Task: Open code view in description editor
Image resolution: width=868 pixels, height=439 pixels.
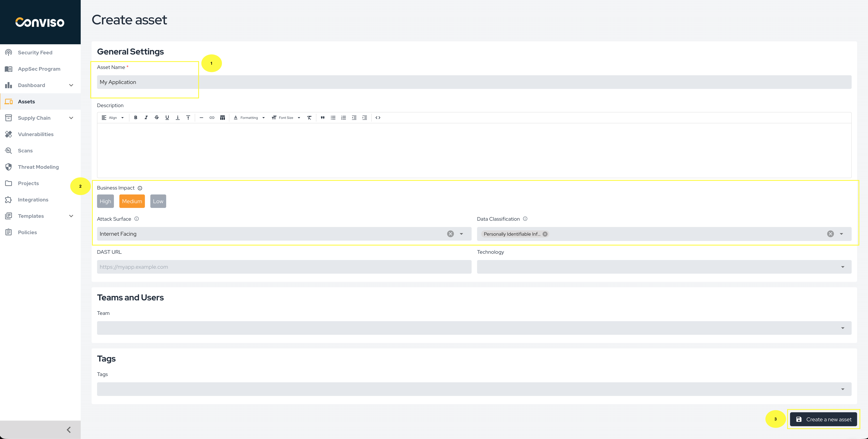Action: (x=378, y=118)
